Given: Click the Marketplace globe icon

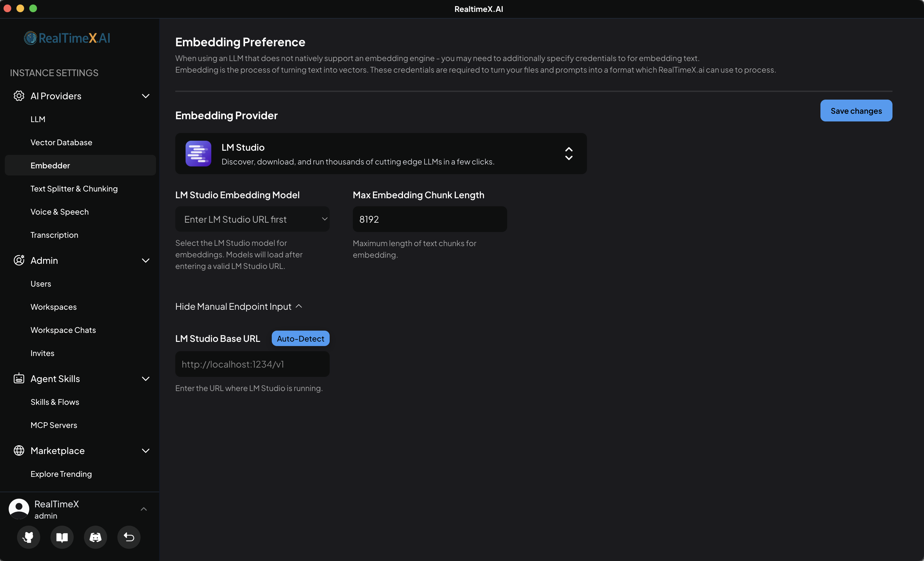Looking at the screenshot, I should click(19, 450).
